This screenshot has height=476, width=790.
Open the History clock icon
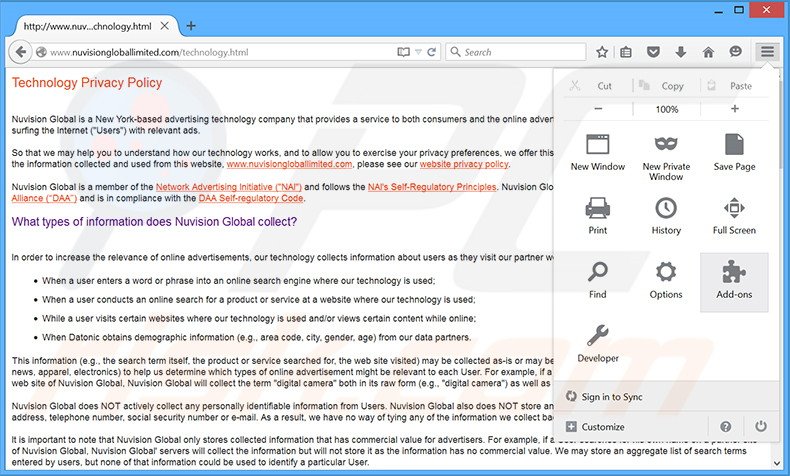pyautogui.click(x=666, y=215)
